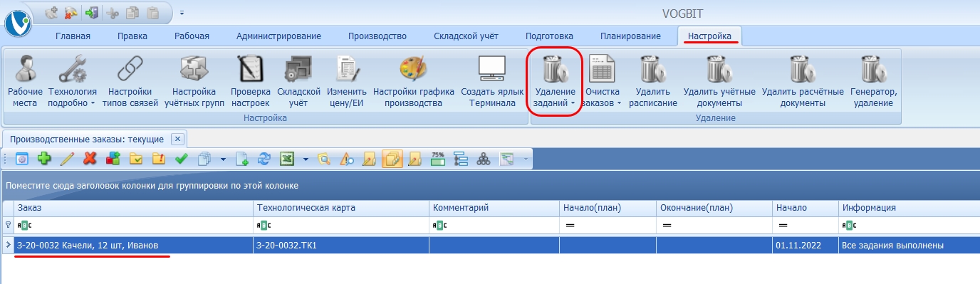Screen dimensions: 980x284
Task: Click the tree structure toolbar icon
Action: (461, 159)
